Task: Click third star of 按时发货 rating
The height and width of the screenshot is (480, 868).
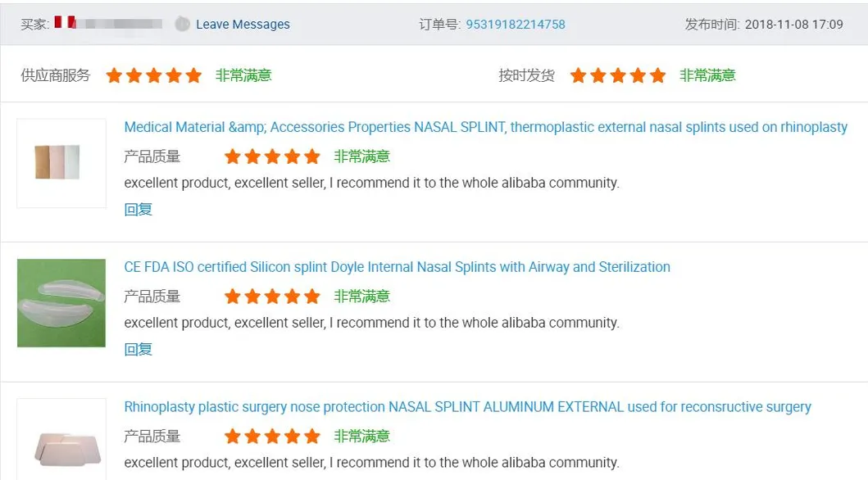Action: (618, 76)
